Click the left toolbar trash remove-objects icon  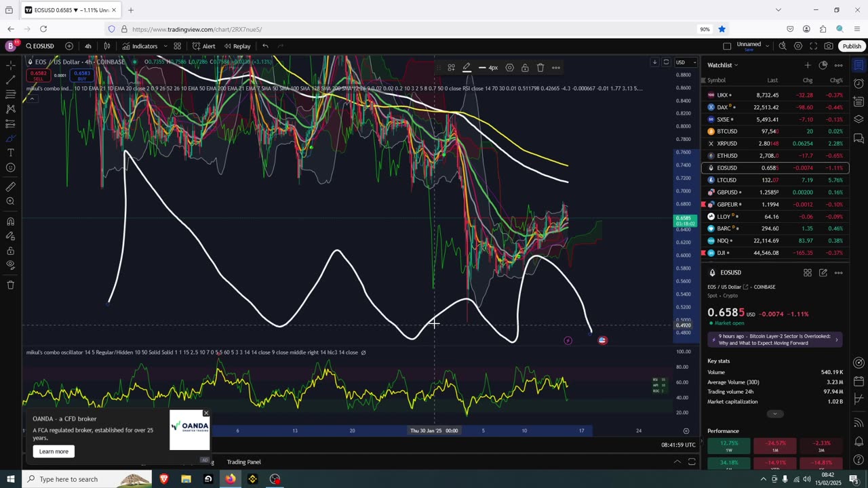pyautogui.click(x=10, y=285)
